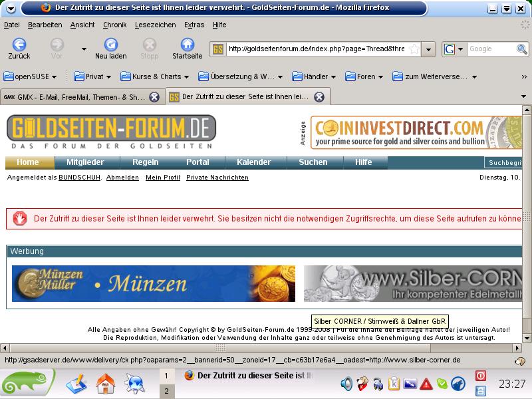Expand the openSUSE bookmarks folder
The height and width of the screenshot is (399, 532).
coord(30,76)
